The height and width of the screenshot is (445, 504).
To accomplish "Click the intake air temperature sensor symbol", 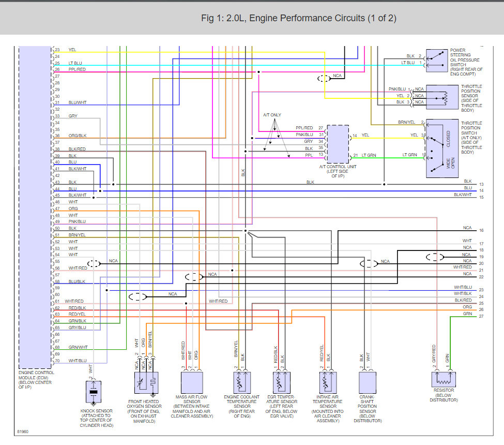I will pos(328,382).
